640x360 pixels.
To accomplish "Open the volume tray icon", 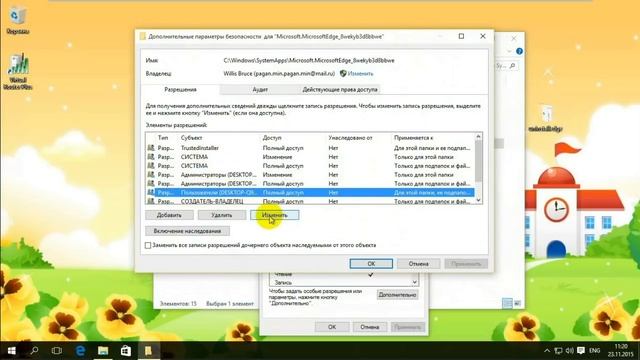I will tap(569, 351).
